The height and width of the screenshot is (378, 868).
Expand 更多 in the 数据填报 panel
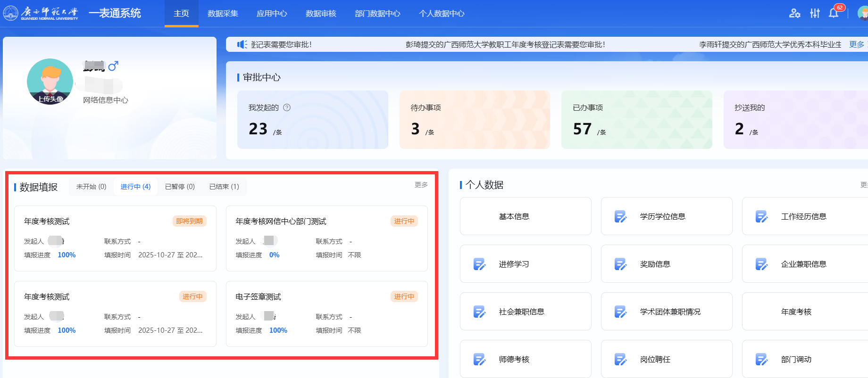point(421,185)
